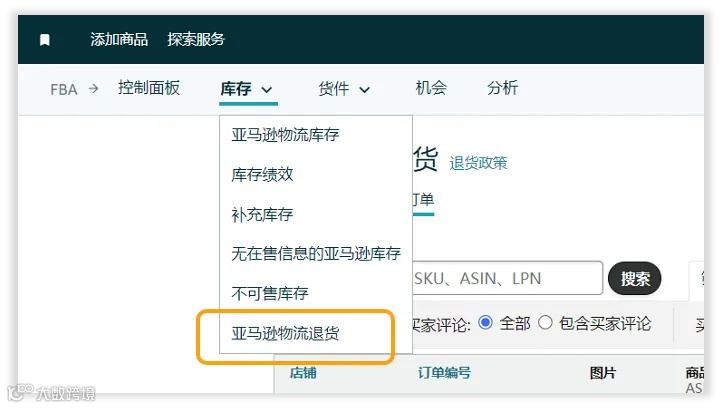The height and width of the screenshot is (408, 722).
Task: Click the 图片 column header
Action: [603, 373]
